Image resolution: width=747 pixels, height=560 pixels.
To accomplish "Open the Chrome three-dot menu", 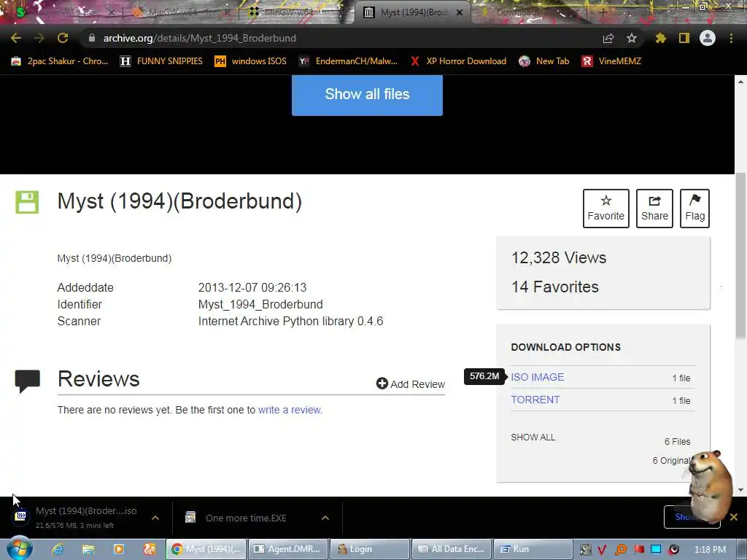I will point(731,38).
